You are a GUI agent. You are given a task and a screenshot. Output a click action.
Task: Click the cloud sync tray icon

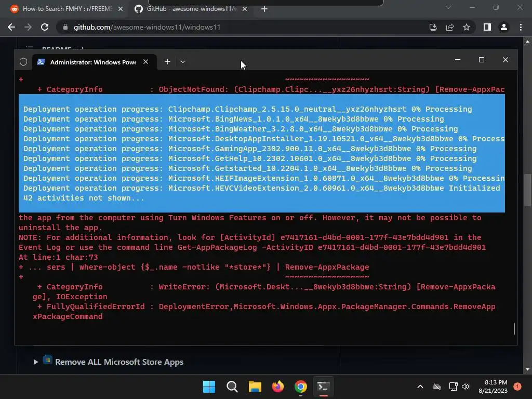point(437,387)
